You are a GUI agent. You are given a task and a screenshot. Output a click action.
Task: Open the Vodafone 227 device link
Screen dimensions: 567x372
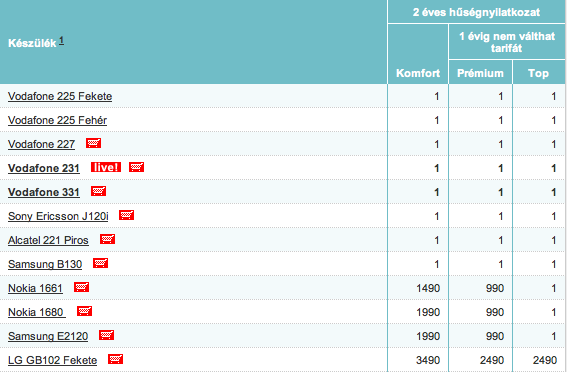(x=41, y=144)
